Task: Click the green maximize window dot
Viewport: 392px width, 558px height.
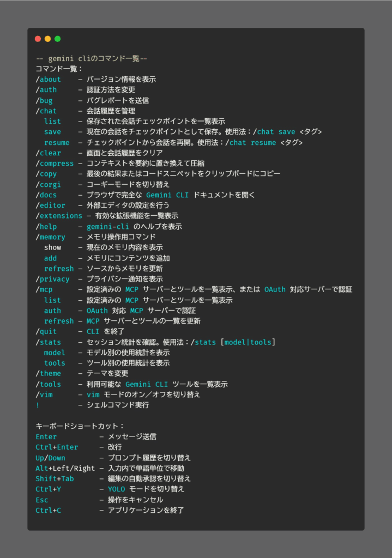Action: (x=58, y=39)
